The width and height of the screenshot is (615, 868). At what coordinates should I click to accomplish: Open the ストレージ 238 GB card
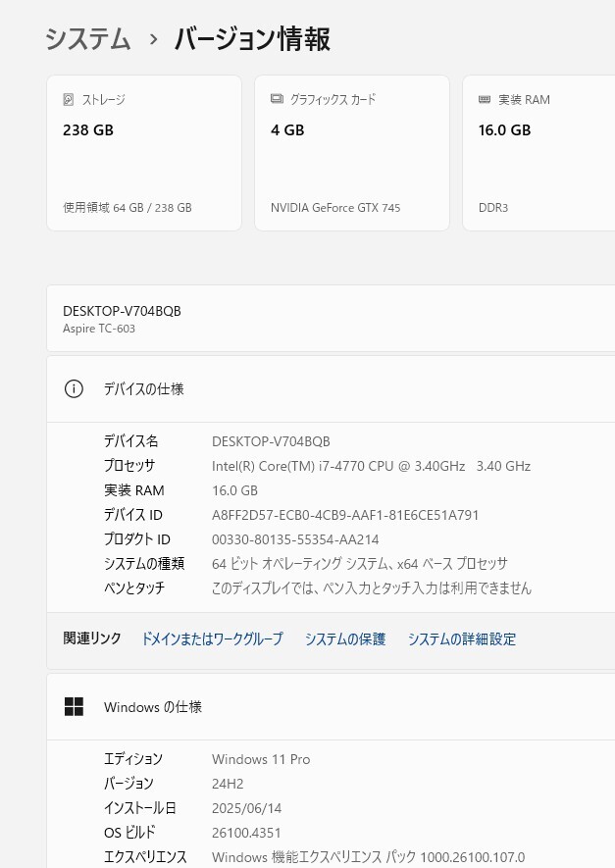click(144, 153)
